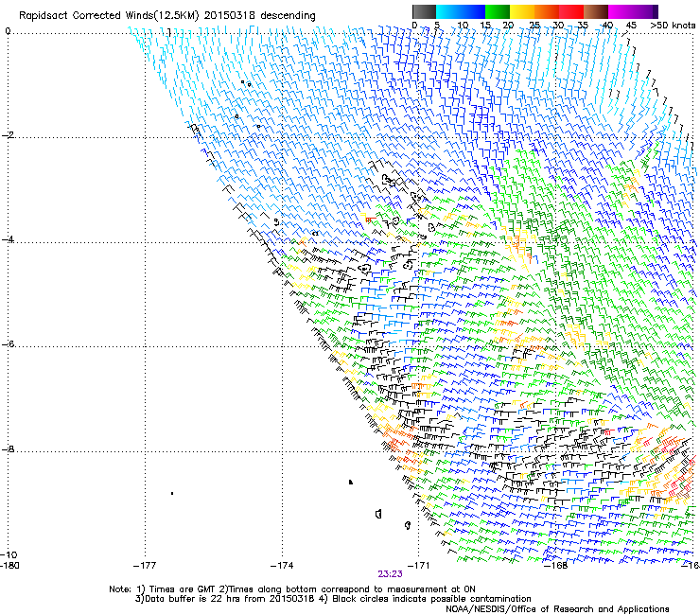
Task: Click the '-174' longitude axis label
Action: coord(282,566)
